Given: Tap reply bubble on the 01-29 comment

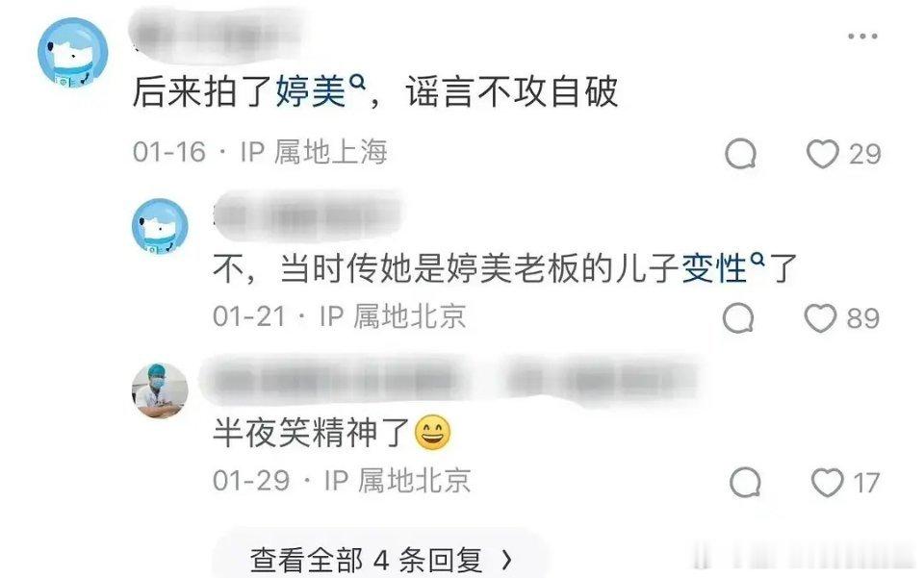Looking at the screenshot, I should pyautogui.click(x=745, y=482).
